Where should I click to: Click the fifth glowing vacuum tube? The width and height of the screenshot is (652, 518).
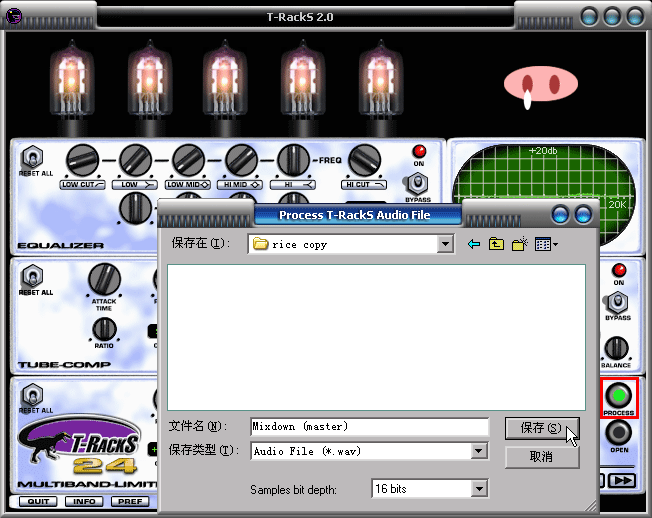click(380, 79)
